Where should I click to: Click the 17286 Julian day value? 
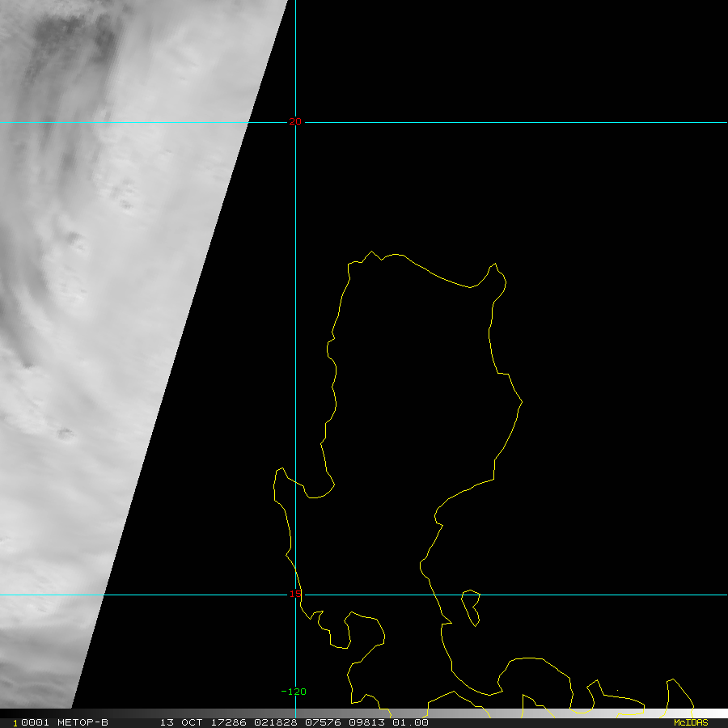tap(230, 722)
